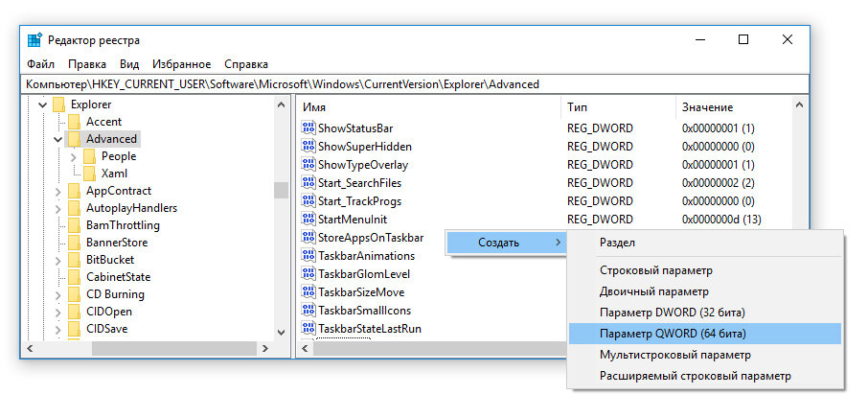
Task: Select the StoreAppsOnTaskbar value icon
Action: (308, 238)
